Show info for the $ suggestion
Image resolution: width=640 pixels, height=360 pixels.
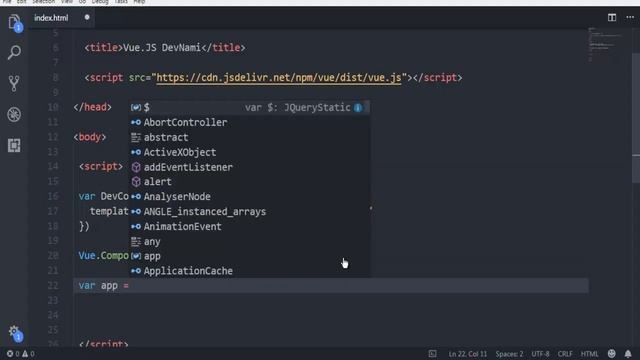pos(358,108)
